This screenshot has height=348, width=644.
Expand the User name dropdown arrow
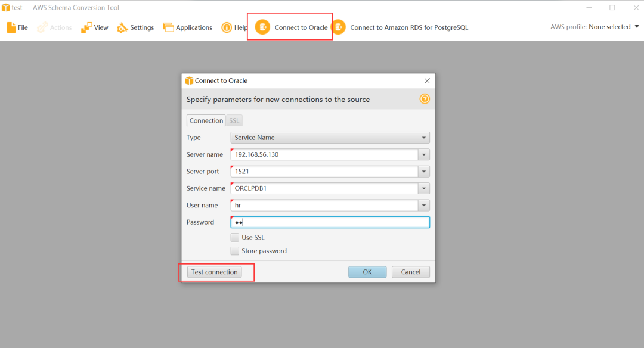click(x=424, y=205)
